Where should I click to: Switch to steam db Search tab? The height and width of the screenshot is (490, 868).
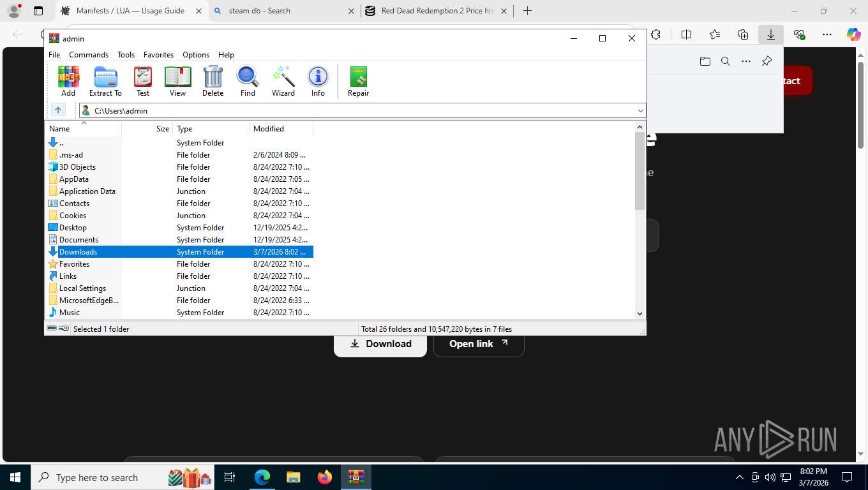pos(284,11)
